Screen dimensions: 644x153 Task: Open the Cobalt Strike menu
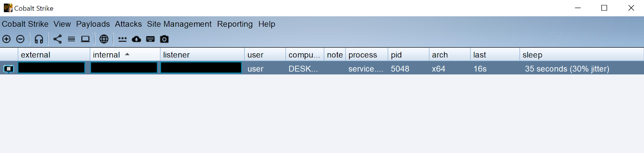[25, 24]
